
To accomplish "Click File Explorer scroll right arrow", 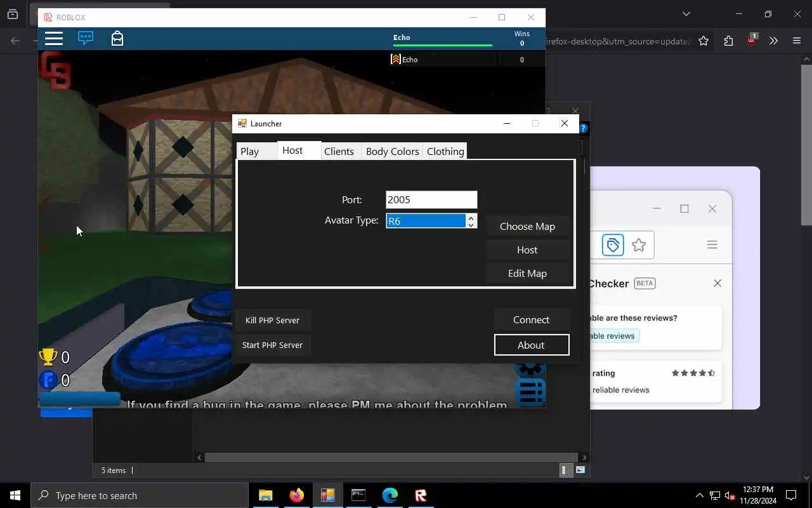I will [x=584, y=457].
